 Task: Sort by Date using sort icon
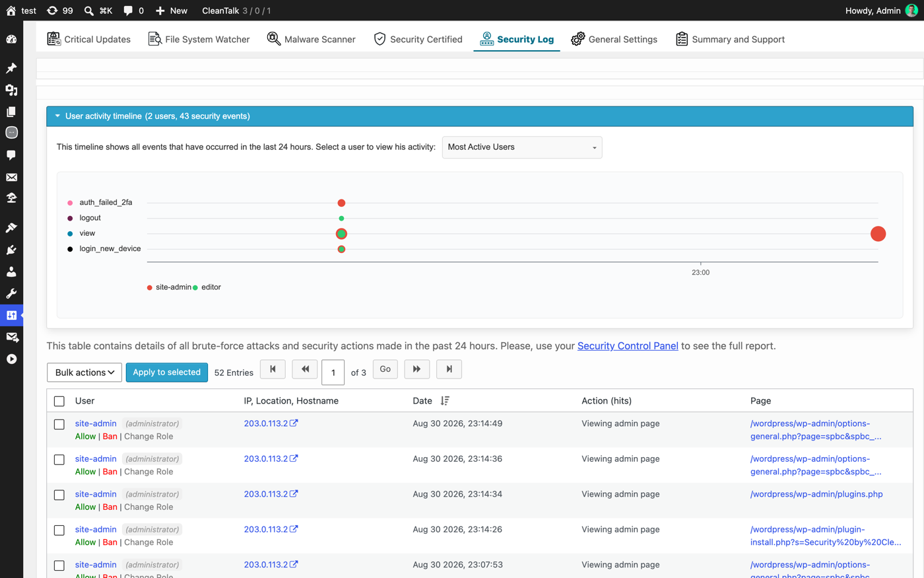[445, 401]
